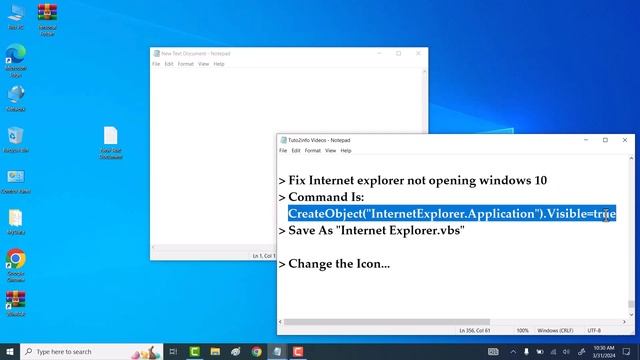Click the taskbar search box
Viewport: 640px width, 360px height.
coord(91,351)
